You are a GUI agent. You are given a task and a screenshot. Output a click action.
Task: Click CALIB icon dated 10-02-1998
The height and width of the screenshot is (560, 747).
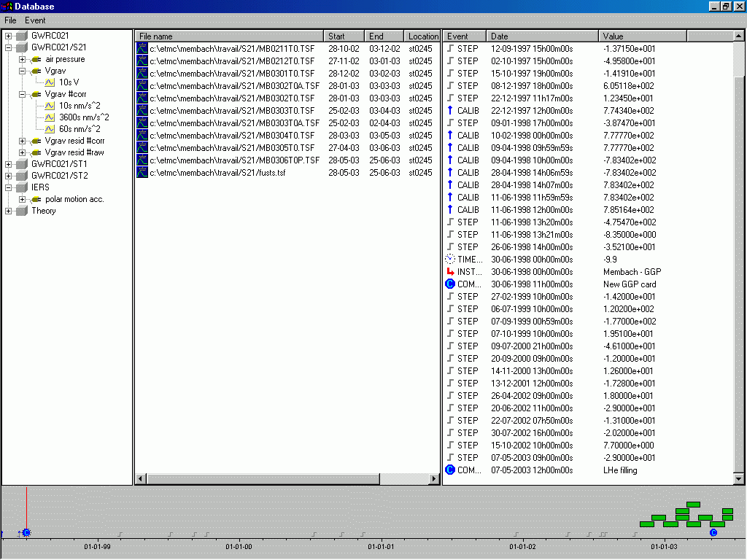click(450, 135)
